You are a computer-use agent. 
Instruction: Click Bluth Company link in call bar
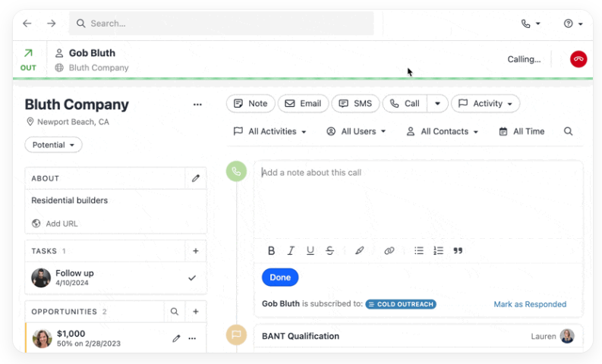click(x=99, y=68)
